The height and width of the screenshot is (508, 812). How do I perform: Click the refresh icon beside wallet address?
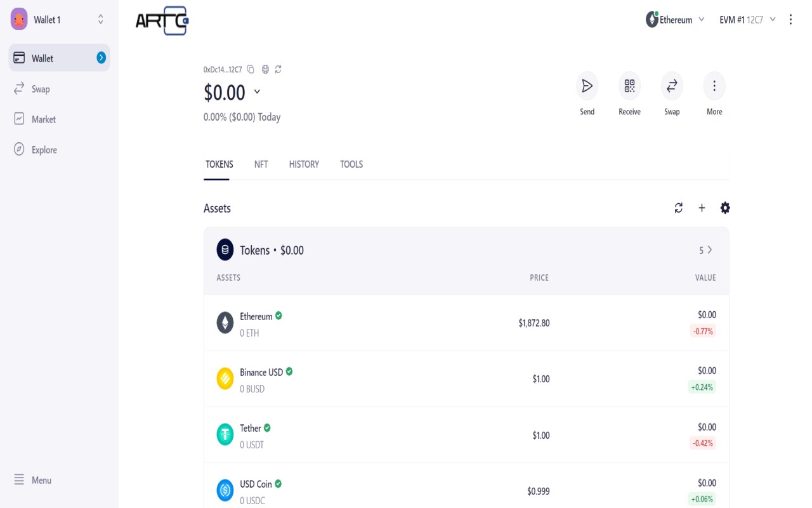[278, 69]
